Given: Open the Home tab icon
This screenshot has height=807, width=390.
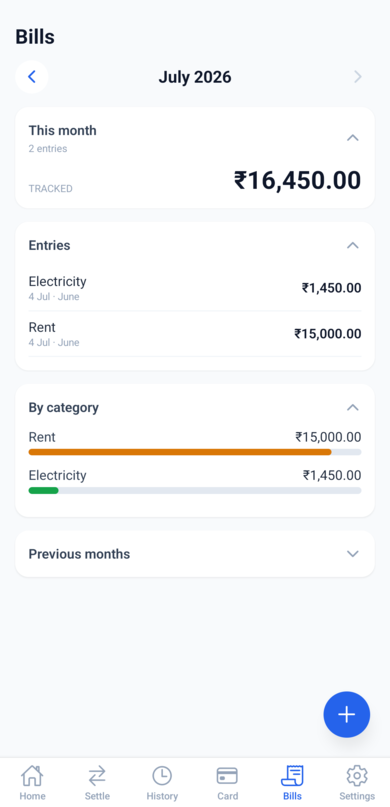Looking at the screenshot, I should (32, 775).
